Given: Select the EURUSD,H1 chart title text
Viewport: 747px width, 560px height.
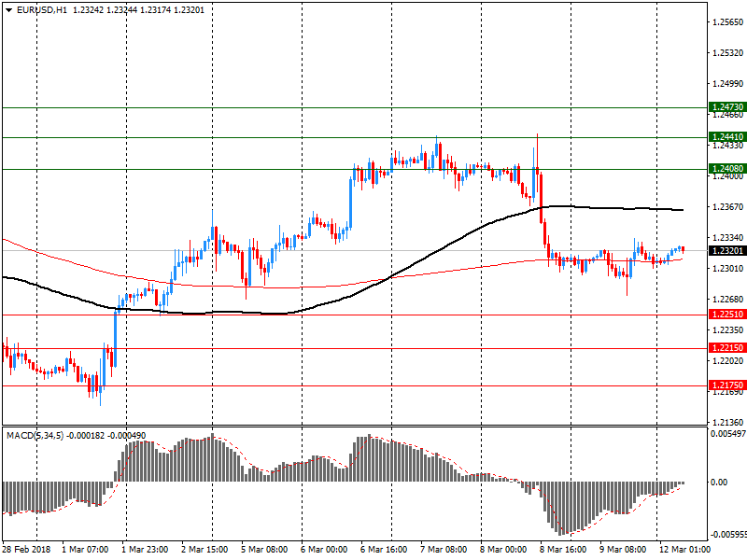Looking at the screenshot, I should click(42, 10).
